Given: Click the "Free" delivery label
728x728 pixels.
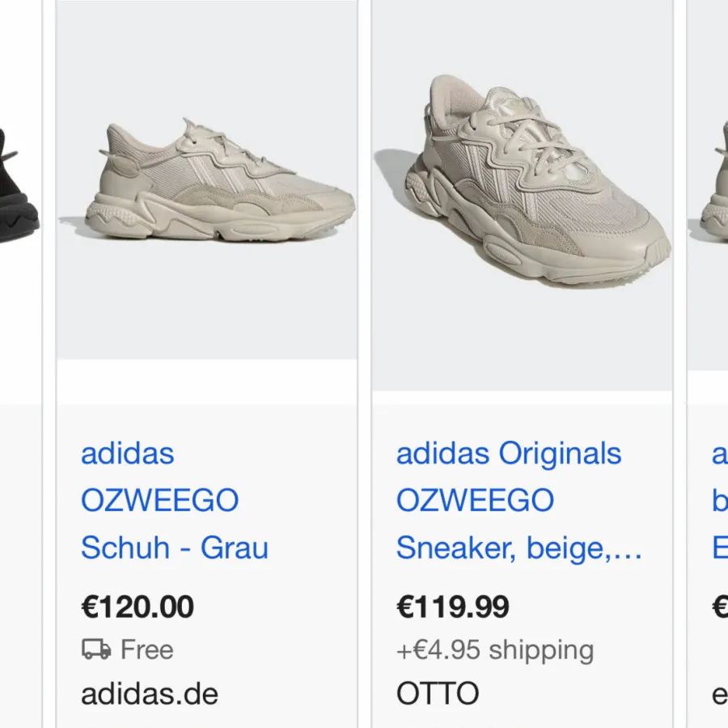Looking at the screenshot, I should [x=146, y=650].
